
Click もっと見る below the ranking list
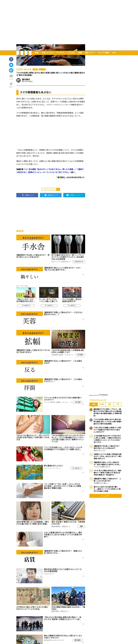coord(105,496)
